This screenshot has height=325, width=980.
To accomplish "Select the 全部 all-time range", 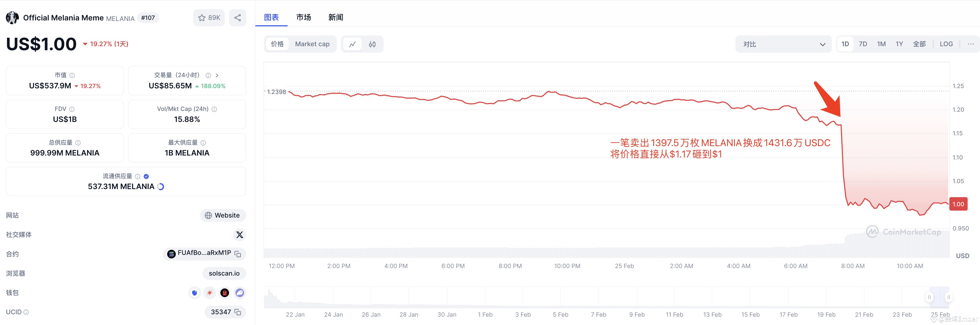I will [919, 44].
